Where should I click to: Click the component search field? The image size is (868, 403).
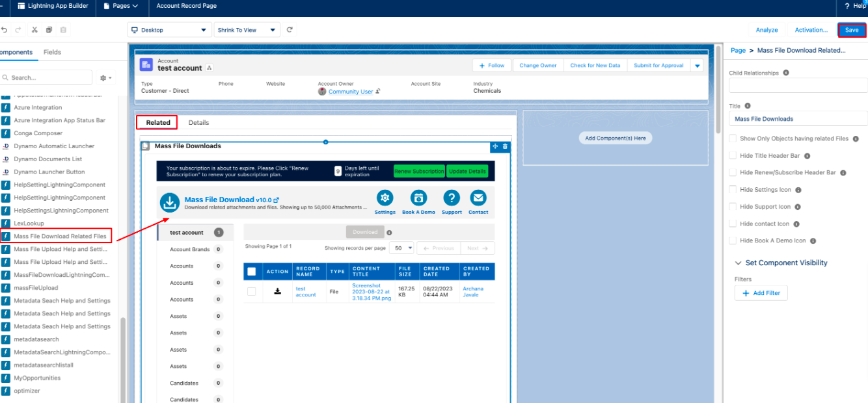(x=46, y=77)
